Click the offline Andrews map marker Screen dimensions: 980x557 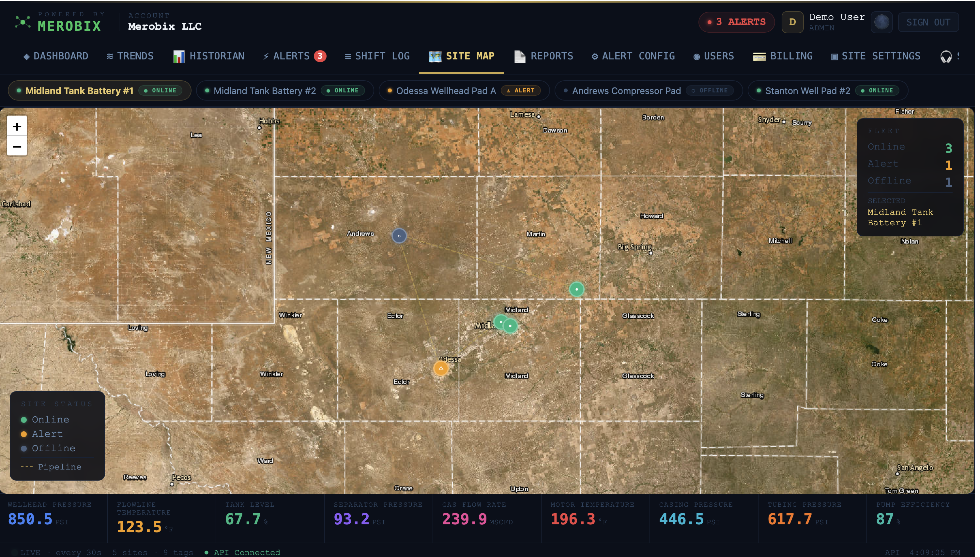click(399, 236)
